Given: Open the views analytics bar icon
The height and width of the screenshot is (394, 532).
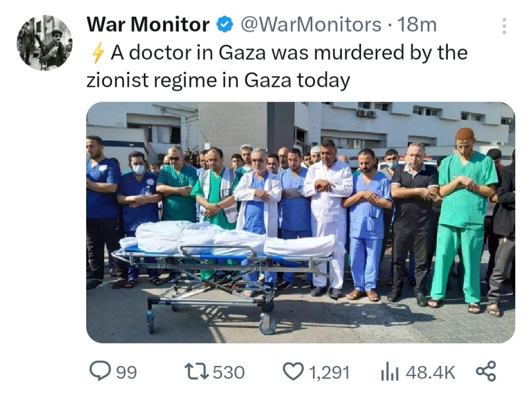Looking at the screenshot, I should click(390, 372).
